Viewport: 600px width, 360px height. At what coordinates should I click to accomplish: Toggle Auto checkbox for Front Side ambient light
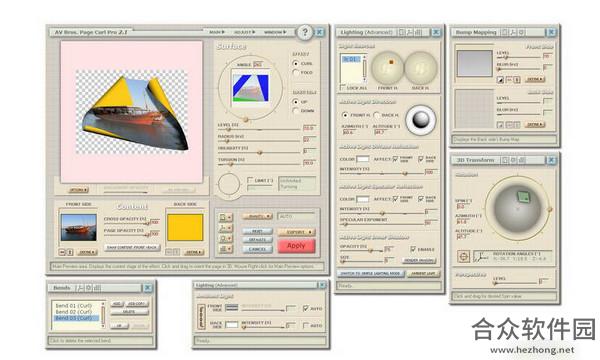(305, 308)
